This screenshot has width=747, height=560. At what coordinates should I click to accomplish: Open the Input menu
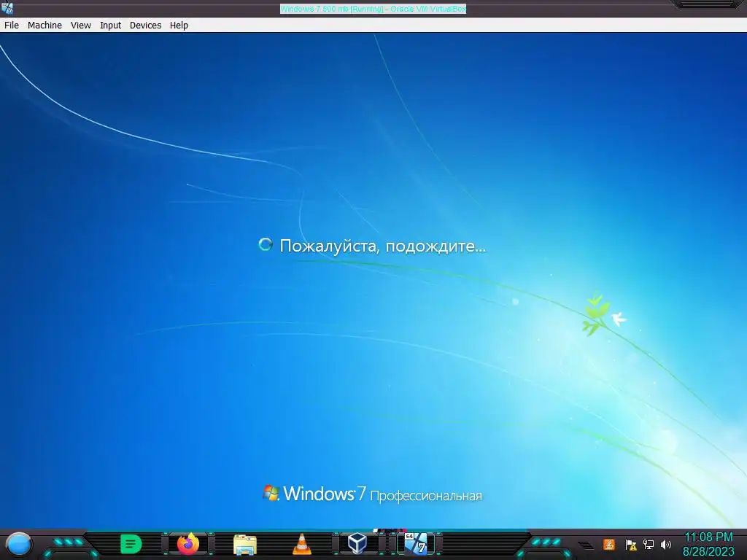pos(111,26)
